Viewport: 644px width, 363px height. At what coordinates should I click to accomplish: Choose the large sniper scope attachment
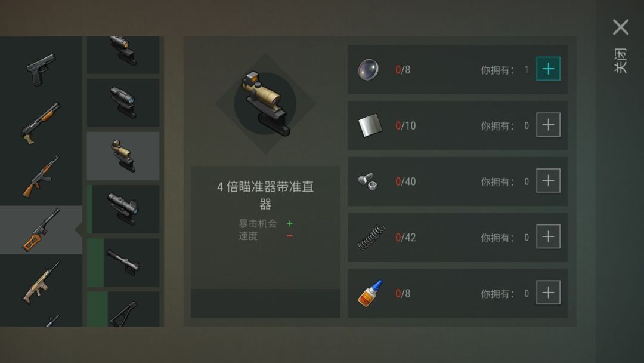coord(123,209)
